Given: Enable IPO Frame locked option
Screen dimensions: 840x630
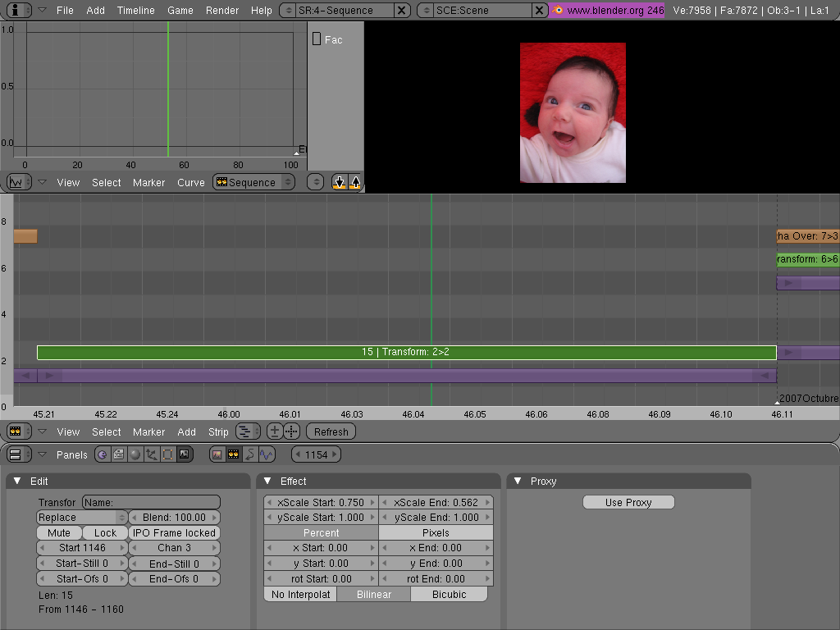Looking at the screenshot, I should pos(174,532).
